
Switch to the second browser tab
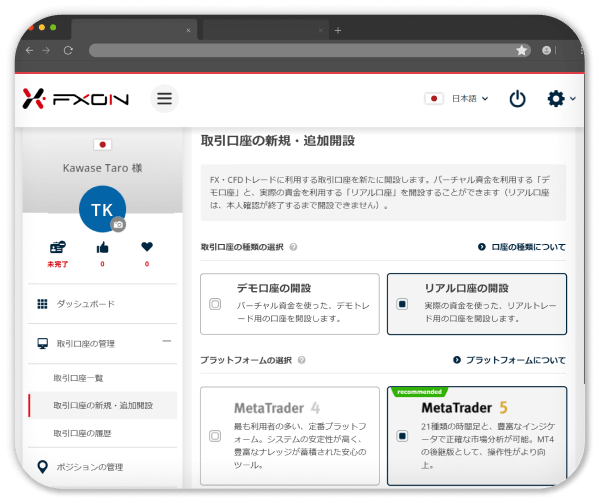pos(266,30)
